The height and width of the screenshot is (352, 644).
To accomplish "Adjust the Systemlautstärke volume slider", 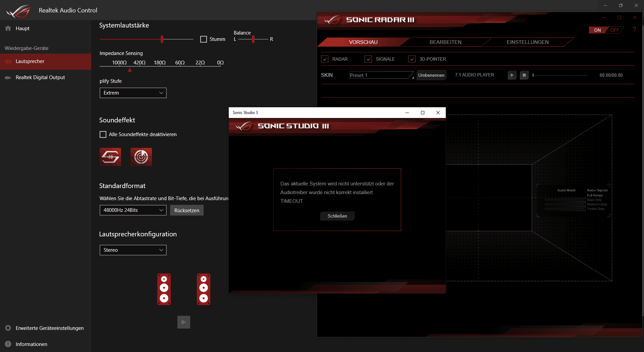I will (x=162, y=39).
